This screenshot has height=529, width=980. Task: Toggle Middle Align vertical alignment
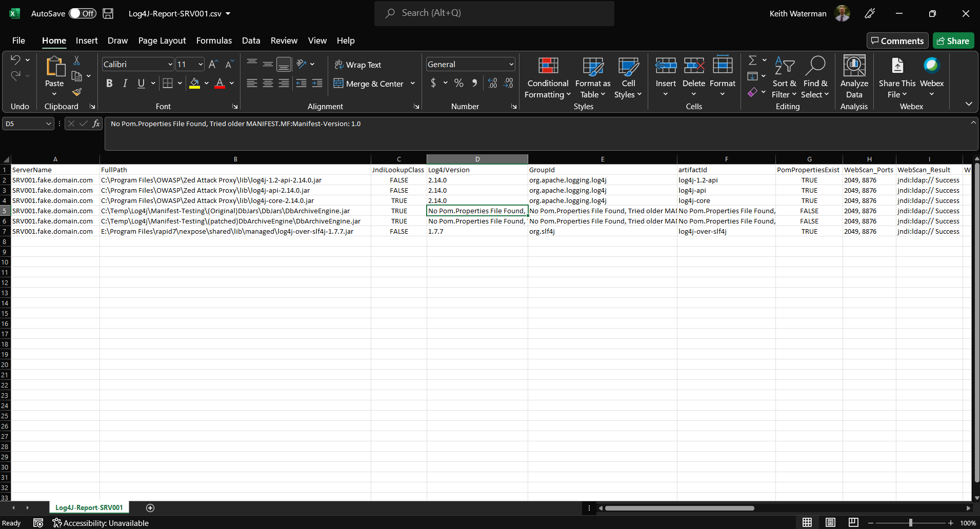click(268, 64)
